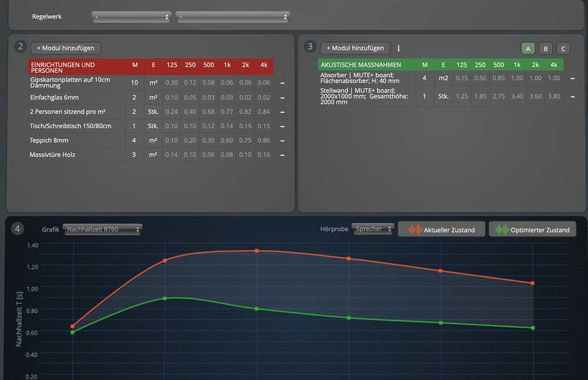Add module to Einrichtungen und Personen
588x380 pixels.
pos(66,48)
